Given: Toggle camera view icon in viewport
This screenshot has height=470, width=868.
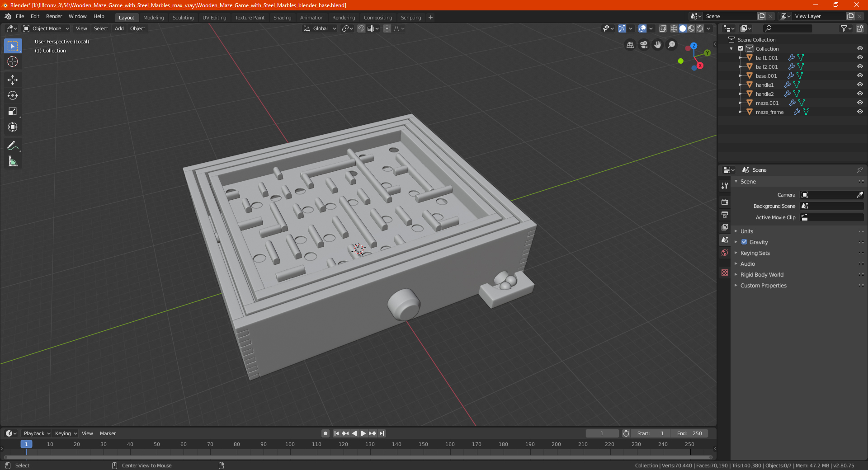Looking at the screenshot, I should click(644, 45).
